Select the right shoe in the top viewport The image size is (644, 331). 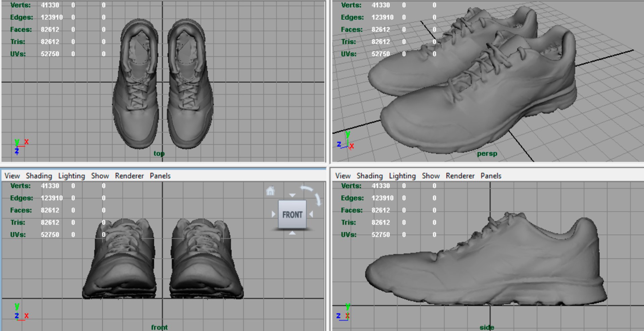click(190, 84)
